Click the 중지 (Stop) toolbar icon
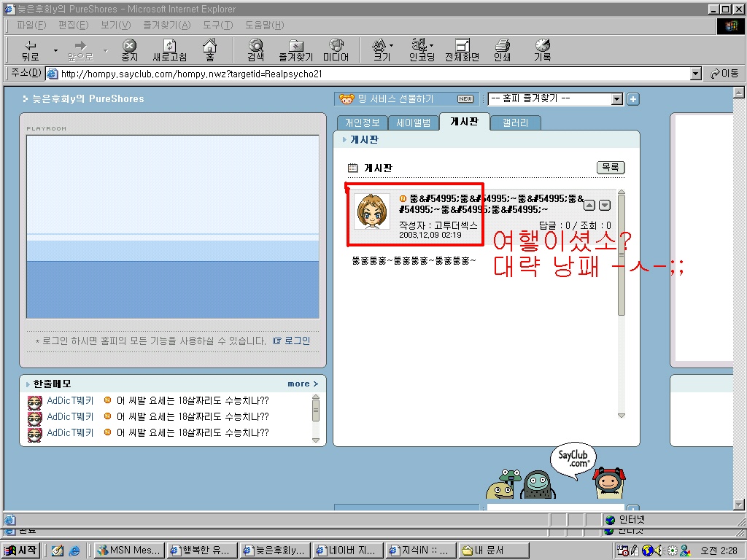The image size is (747, 560). (x=129, y=50)
